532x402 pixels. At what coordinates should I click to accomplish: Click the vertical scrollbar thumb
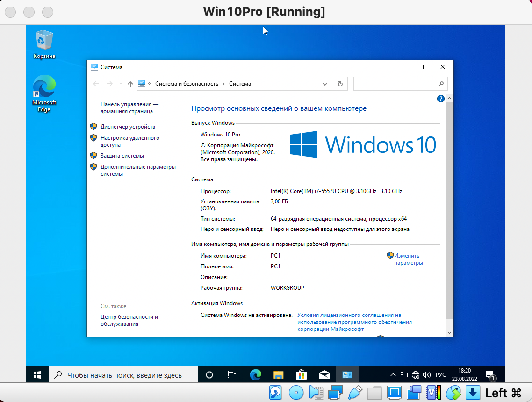[x=449, y=210]
